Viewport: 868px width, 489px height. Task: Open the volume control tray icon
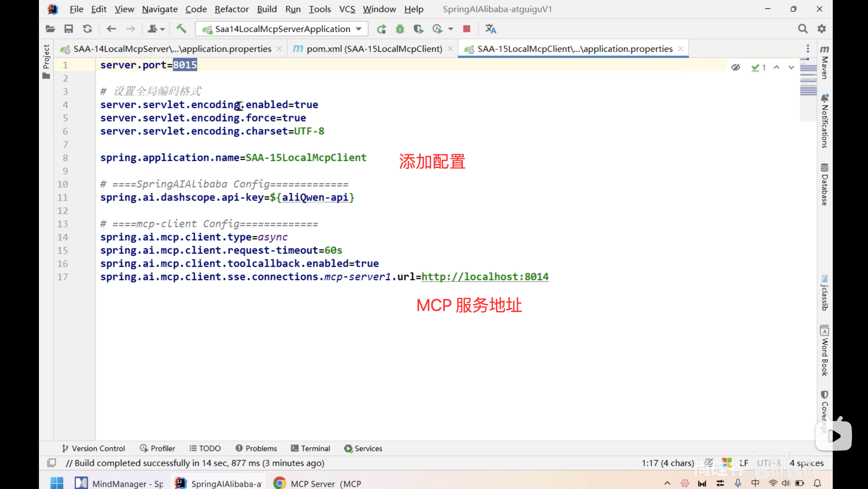tap(785, 483)
